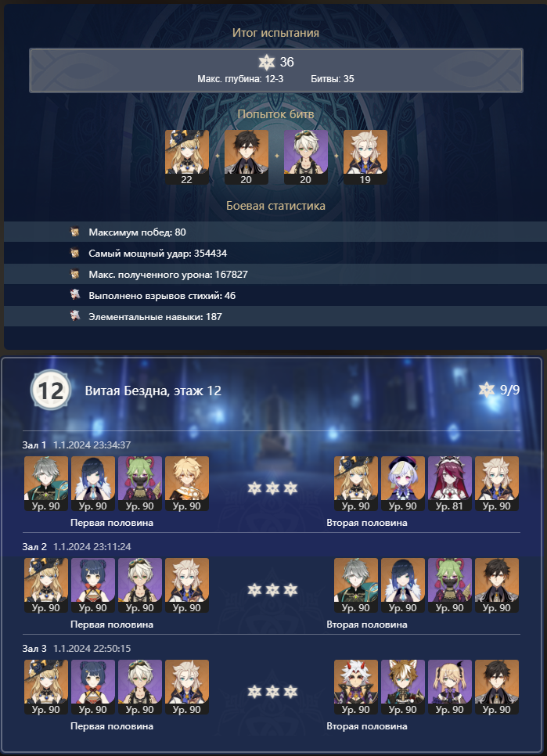547x756 pixels.
Task: Click the white-haired horned character in Зал 3
Action: (356, 687)
